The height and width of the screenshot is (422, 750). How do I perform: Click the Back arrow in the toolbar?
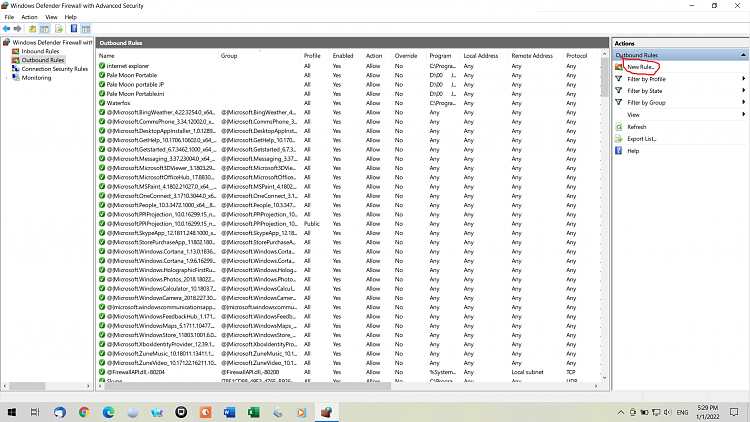(x=6, y=29)
